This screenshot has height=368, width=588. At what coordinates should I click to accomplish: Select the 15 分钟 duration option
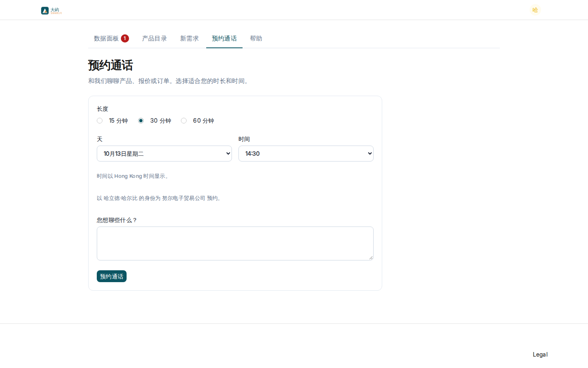pos(100,121)
